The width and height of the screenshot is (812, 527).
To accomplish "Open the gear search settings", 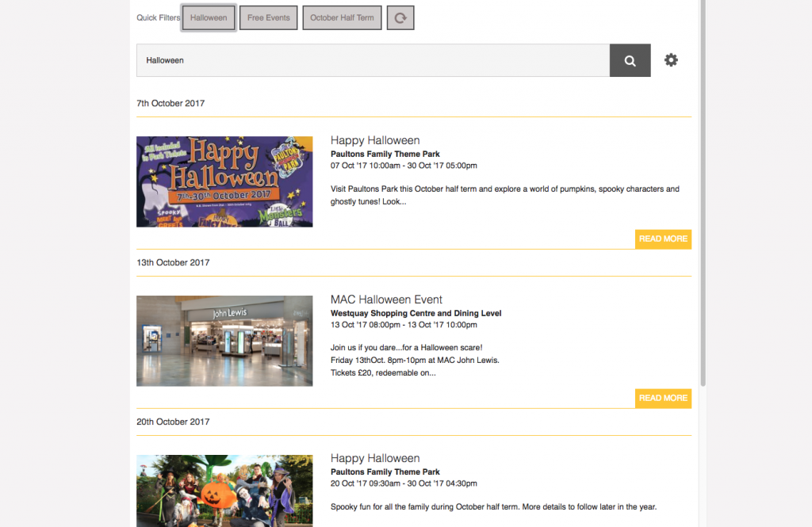I will point(671,60).
